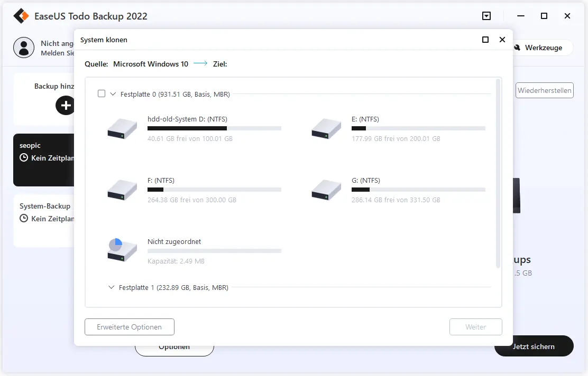Collapse the Festplatte 1 section chevron
The height and width of the screenshot is (376, 588).
click(112, 287)
